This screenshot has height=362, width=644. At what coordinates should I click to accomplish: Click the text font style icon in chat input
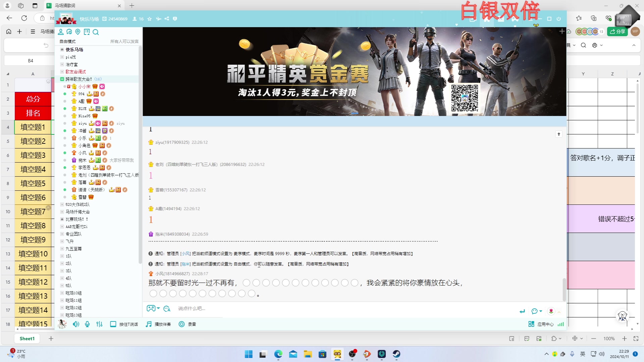(167, 309)
